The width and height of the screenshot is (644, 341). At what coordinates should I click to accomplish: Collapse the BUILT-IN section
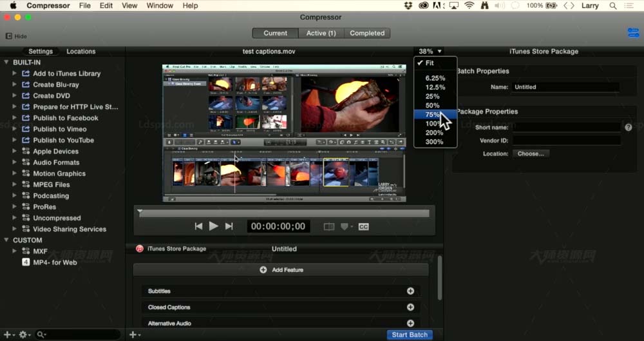click(6, 62)
